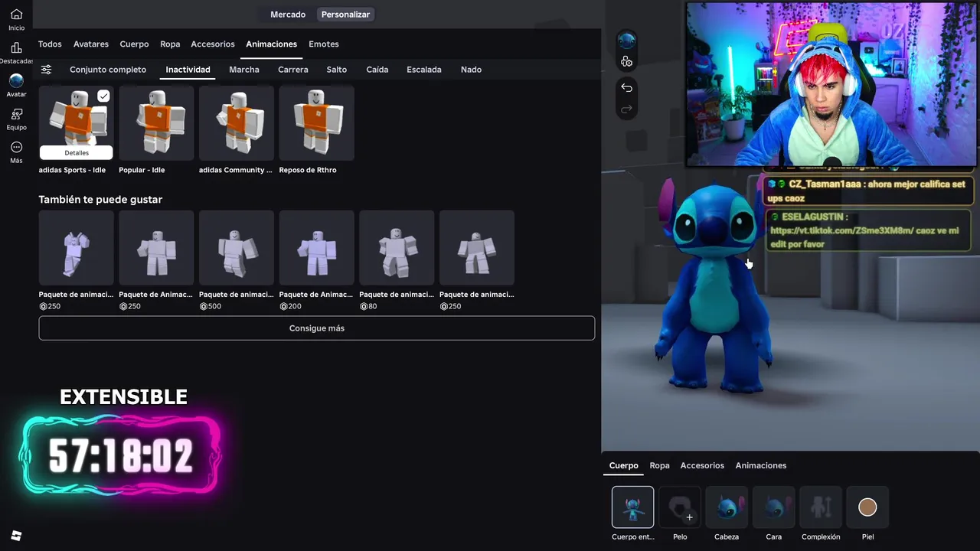Click the avatar body-type switch icon
Screen dimensions: 980x551
626,62
